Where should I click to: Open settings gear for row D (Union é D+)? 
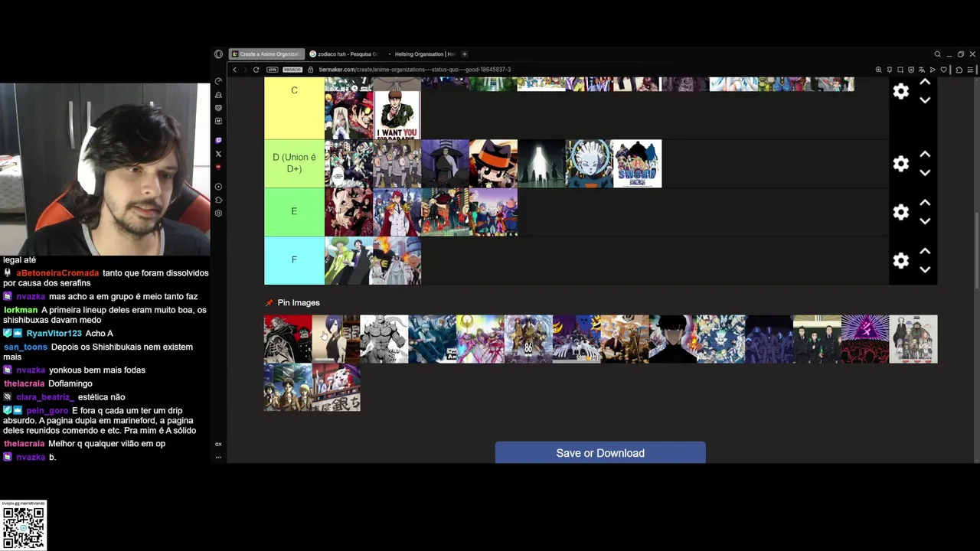pyautogui.click(x=901, y=164)
